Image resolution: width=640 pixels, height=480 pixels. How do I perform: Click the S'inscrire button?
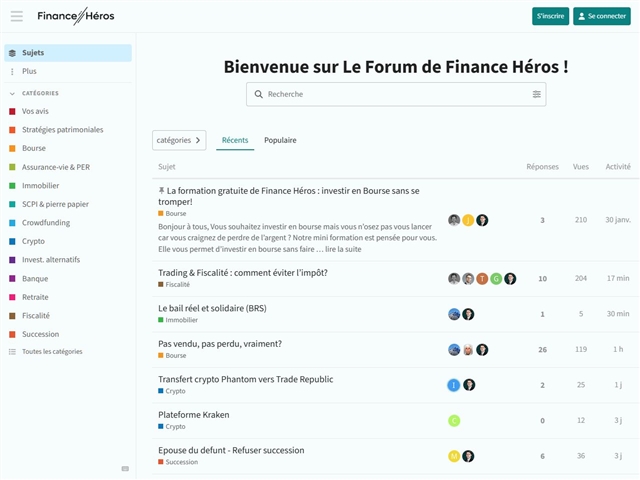coord(550,16)
